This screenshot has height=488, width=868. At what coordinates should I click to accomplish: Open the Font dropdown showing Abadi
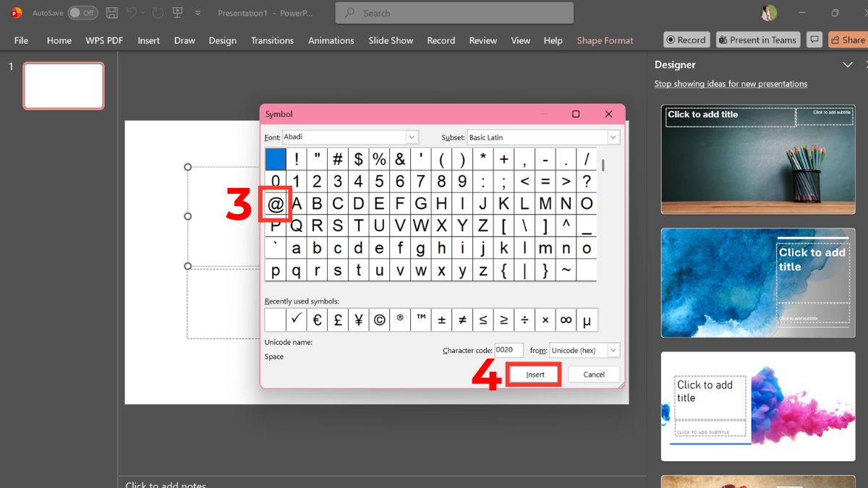pyautogui.click(x=412, y=137)
